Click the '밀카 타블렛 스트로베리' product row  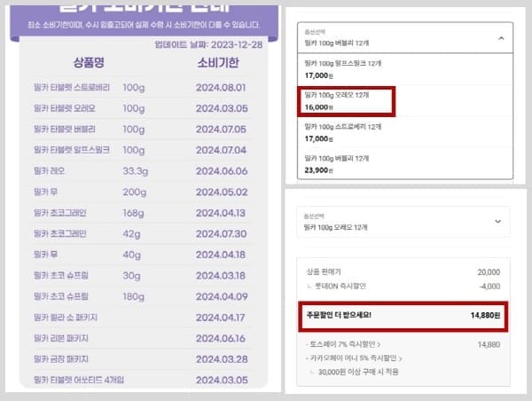(x=140, y=88)
